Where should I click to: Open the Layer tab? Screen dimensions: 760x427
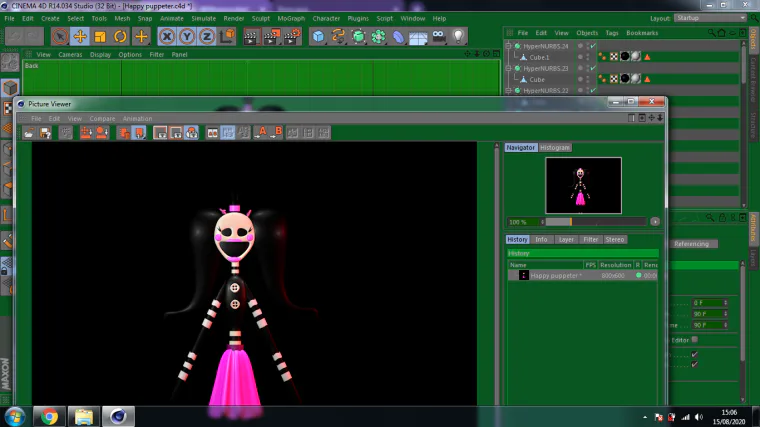[x=566, y=239]
